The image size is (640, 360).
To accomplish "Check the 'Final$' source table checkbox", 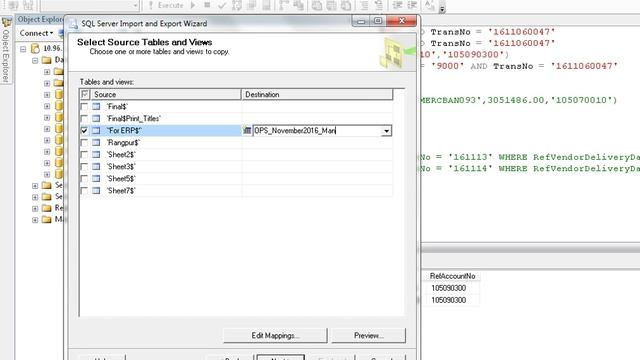I will click(84, 107).
